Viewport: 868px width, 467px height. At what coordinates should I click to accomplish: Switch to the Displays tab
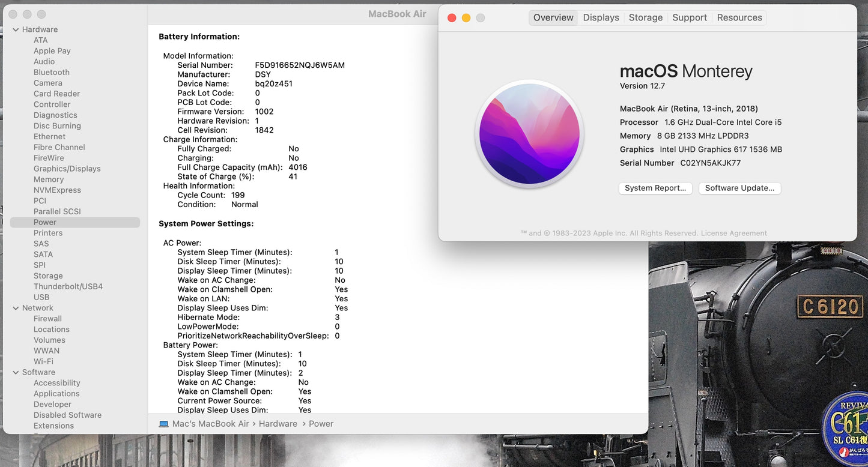coord(601,17)
